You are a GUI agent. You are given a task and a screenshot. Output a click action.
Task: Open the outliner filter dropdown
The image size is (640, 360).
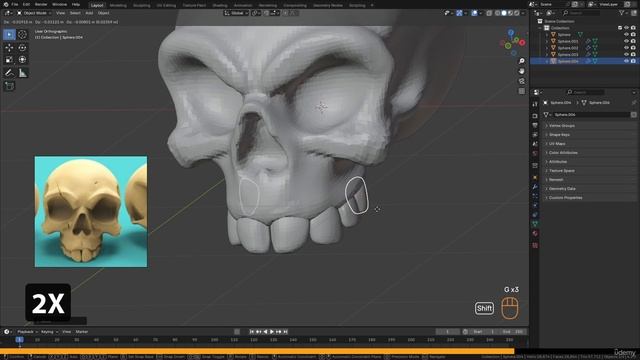(x=624, y=13)
